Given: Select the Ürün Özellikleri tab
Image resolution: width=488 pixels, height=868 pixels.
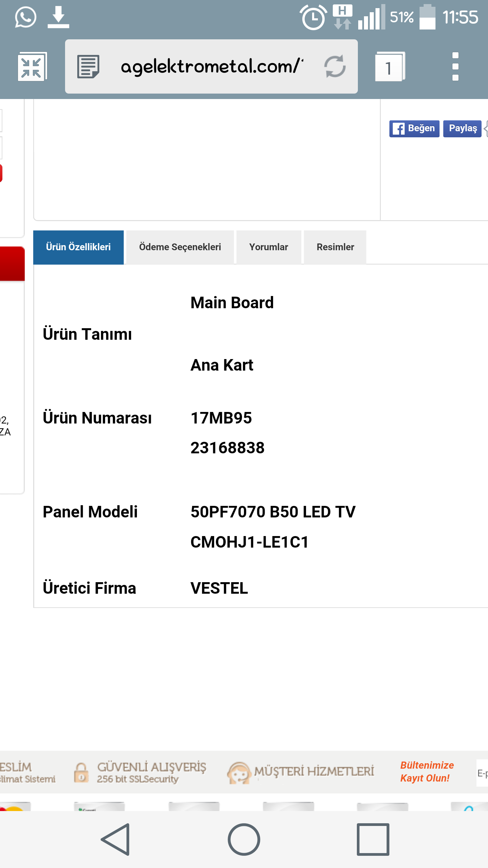Looking at the screenshot, I should 78,247.
